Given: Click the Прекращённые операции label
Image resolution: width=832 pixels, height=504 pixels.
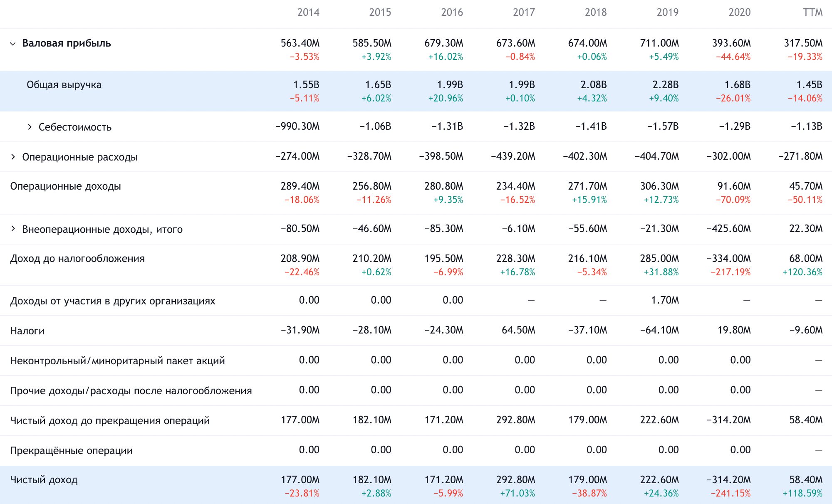Looking at the screenshot, I should click(72, 450).
